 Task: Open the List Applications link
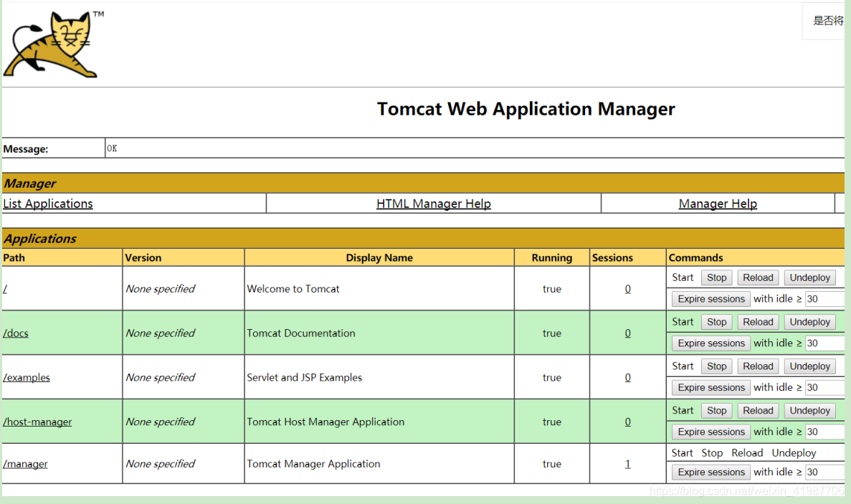point(48,204)
